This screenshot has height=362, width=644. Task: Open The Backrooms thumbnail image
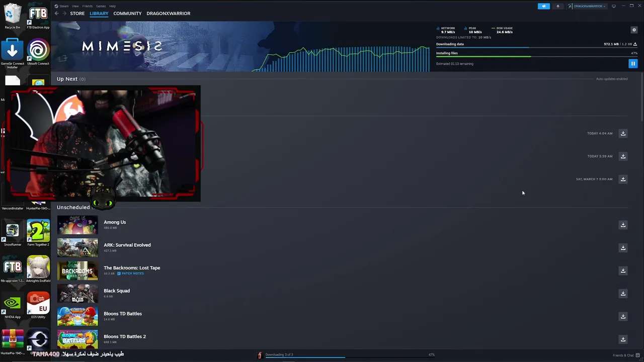coord(77,270)
